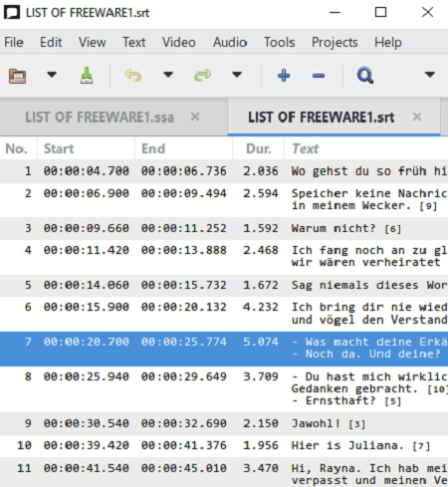
Task: Click the green redo arrow icon
Action: coord(202,76)
